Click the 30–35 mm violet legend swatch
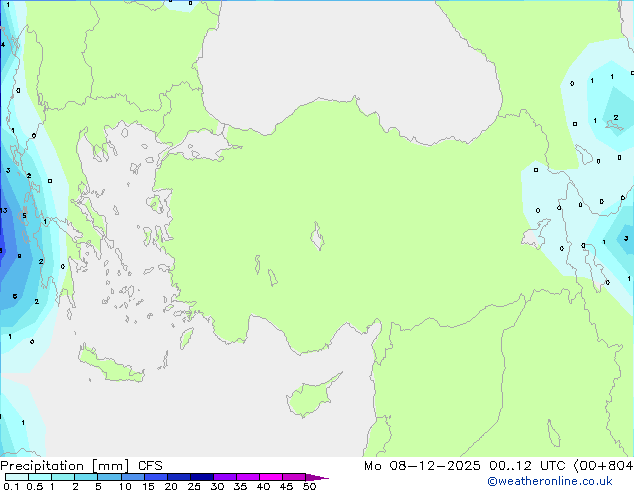 (225, 477)
